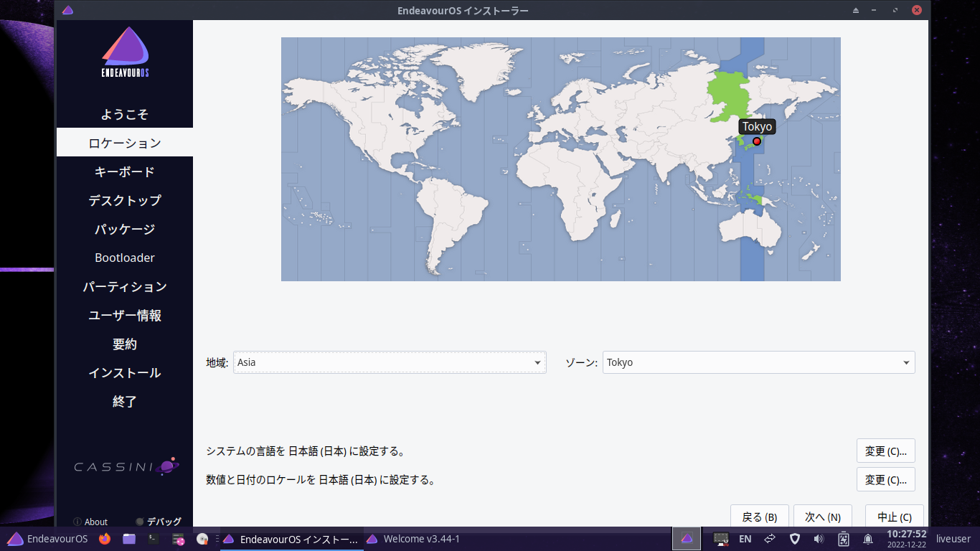Click the shield security tray icon
The width and height of the screenshot is (980, 551).
[x=795, y=539]
